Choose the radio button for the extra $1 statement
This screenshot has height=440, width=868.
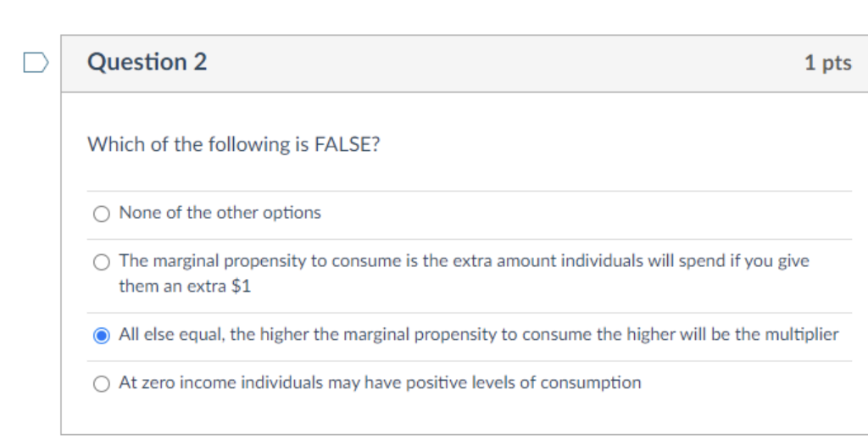pyautogui.click(x=102, y=262)
